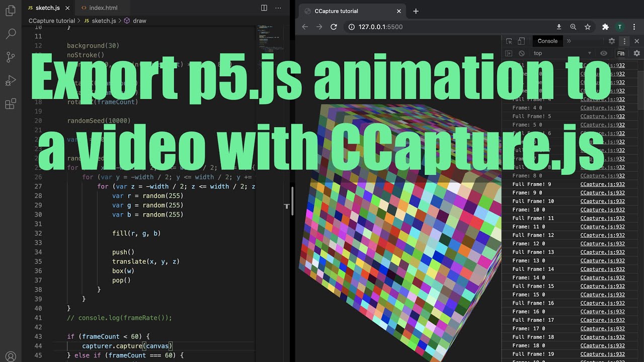644x362 pixels.
Task: Click the install/download icon in the address bar
Action: pos(559,27)
